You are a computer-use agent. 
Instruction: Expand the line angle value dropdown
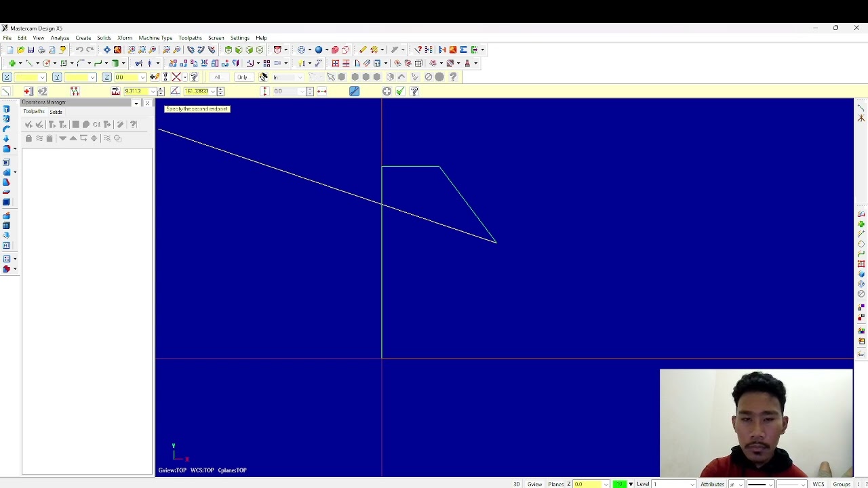coord(212,91)
